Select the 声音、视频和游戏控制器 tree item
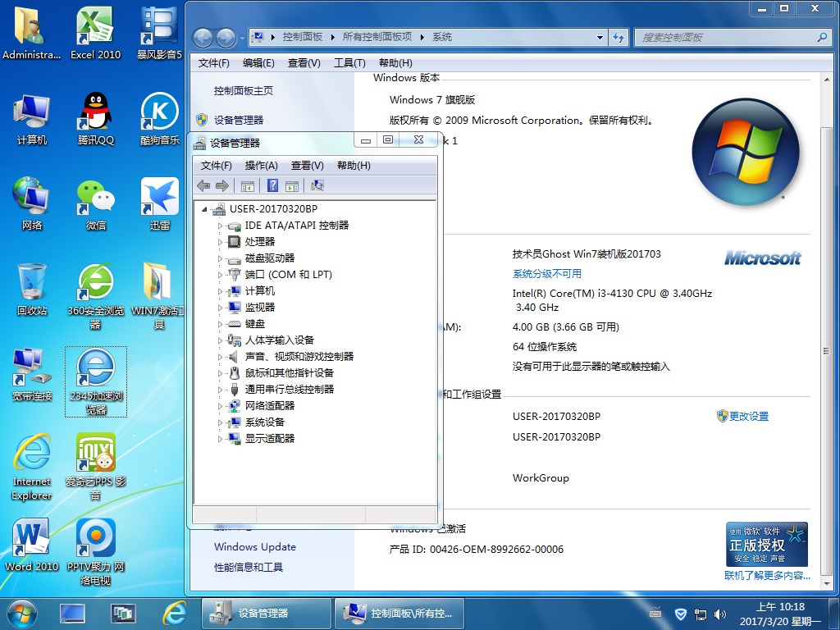Screen dimensions: 840x630 tap(299, 357)
